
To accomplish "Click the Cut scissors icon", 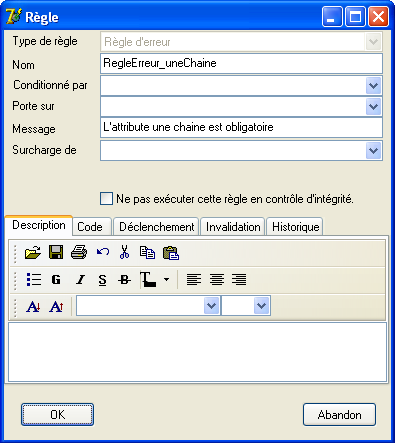I will pos(124,252).
